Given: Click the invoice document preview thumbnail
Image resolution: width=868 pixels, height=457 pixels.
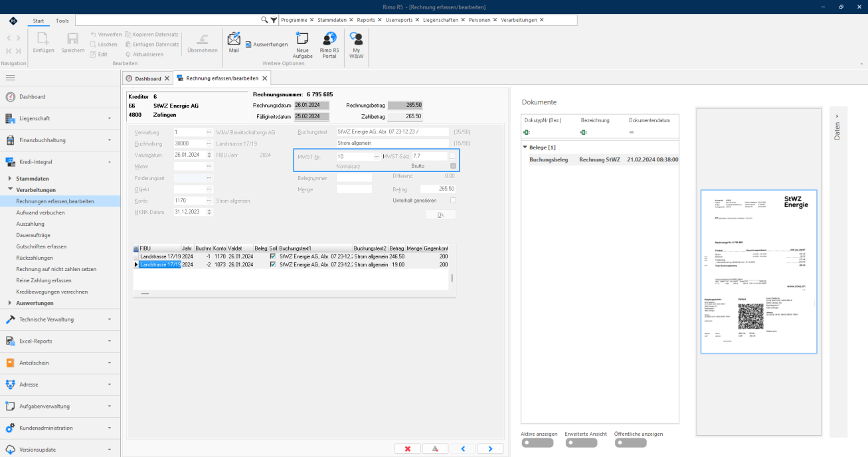Looking at the screenshot, I should click(x=758, y=272).
